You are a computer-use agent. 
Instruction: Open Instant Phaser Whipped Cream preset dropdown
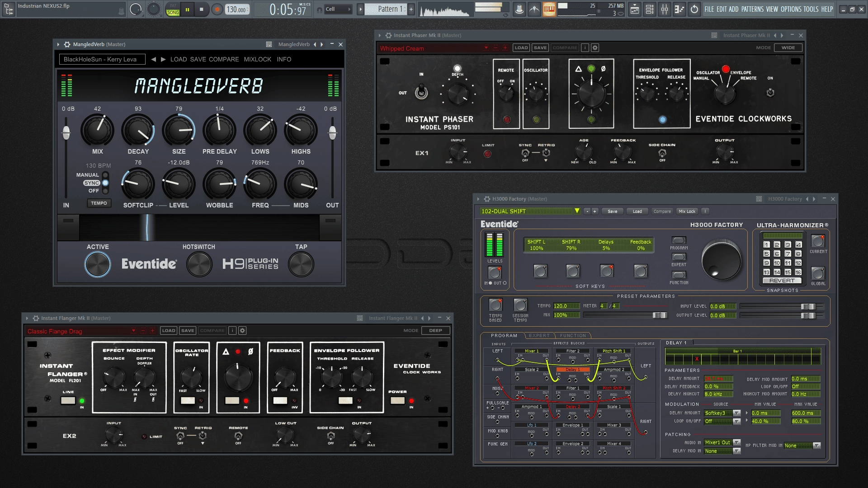(x=486, y=47)
